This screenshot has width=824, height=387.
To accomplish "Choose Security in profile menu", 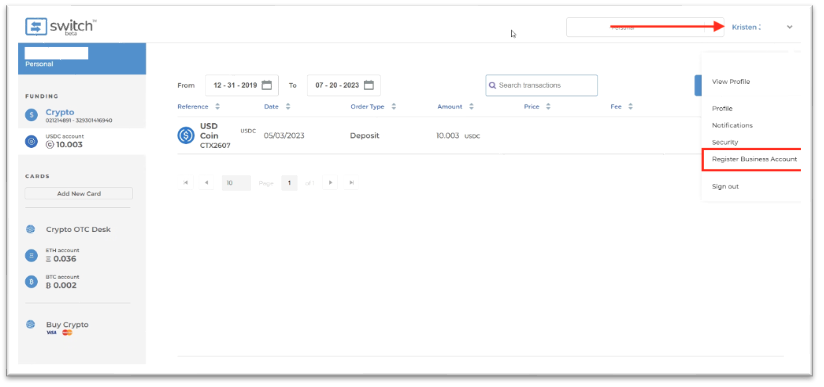I will click(x=725, y=142).
